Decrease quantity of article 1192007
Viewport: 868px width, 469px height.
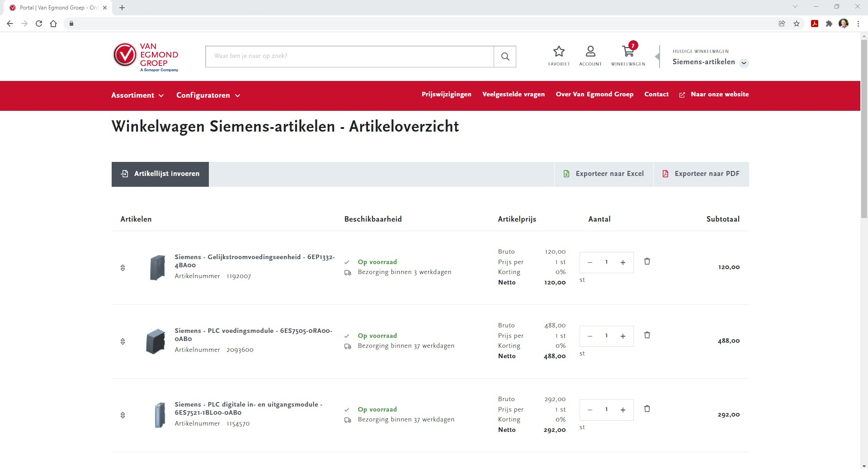[x=590, y=262]
